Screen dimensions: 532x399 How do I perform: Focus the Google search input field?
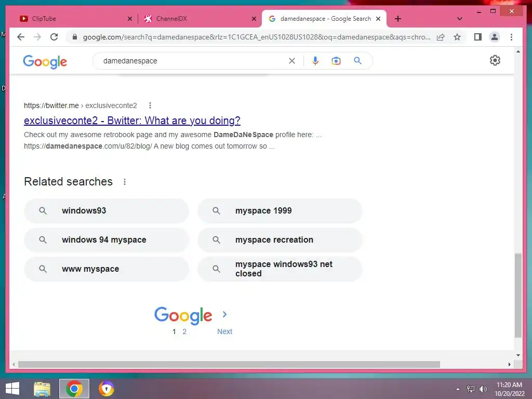point(193,61)
